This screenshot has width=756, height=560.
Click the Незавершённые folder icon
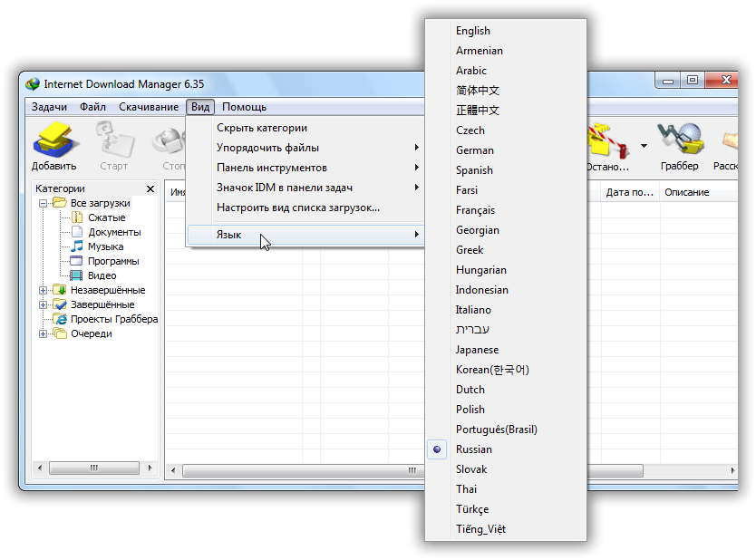[60, 290]
